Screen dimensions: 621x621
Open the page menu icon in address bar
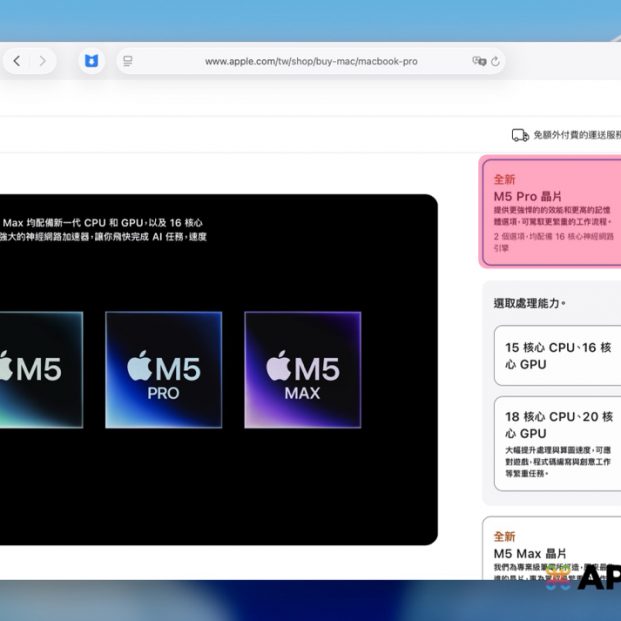128,61
